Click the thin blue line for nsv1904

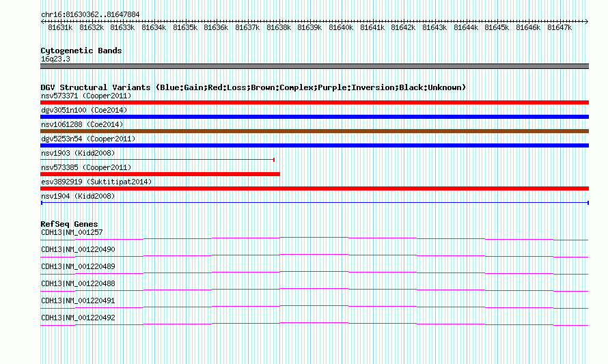(314, 203)
